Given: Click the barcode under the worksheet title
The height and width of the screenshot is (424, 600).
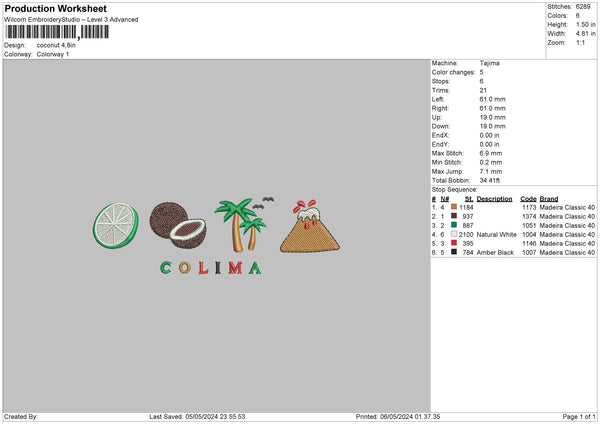Looking at the screenshot, I should [x=57, y=32].
